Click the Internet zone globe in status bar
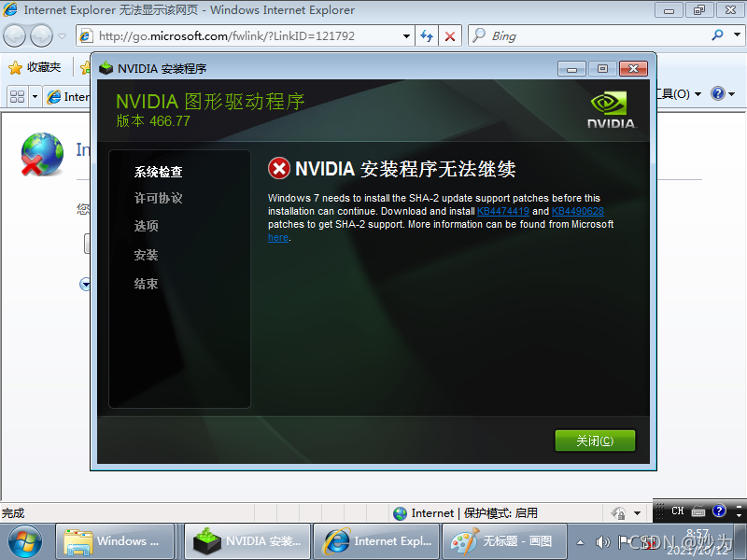Image resolution: width=747 pixels, height=560 pixels. (401, 513)
